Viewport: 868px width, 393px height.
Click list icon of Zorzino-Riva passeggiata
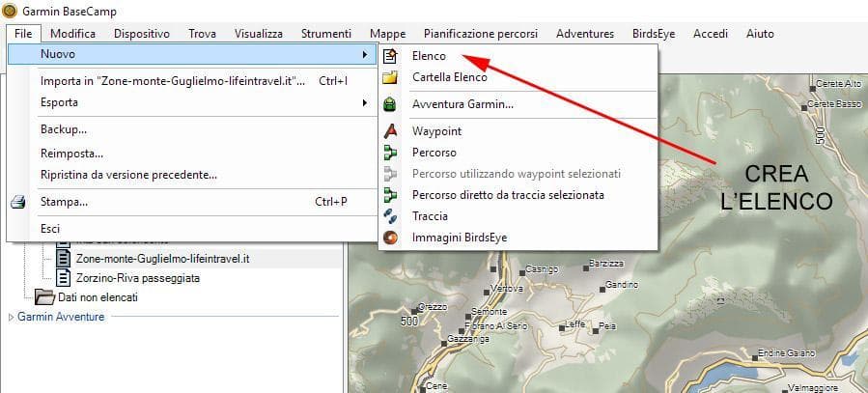click(64, 277)
